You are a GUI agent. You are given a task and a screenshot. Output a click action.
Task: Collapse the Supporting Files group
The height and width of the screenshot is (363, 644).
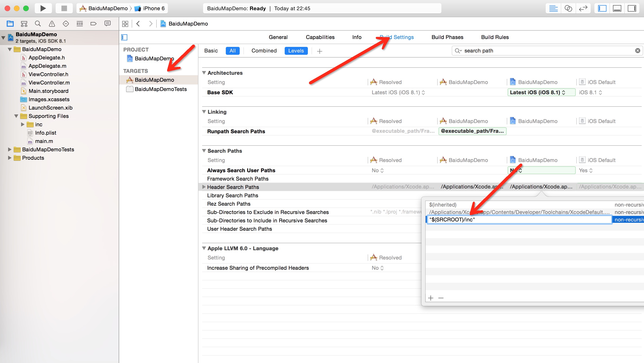pyautogui.click(x=16, y=116)
